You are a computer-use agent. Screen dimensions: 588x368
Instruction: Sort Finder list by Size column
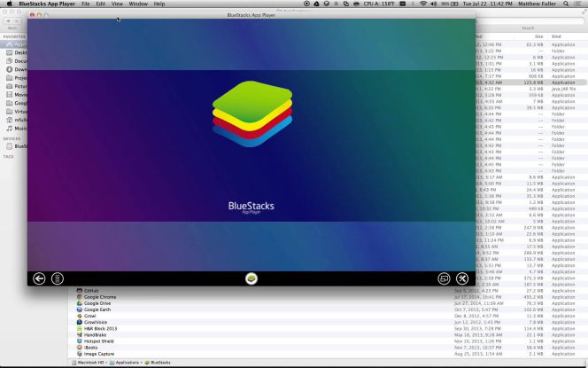pyautogui.click(x=539, y=37)
